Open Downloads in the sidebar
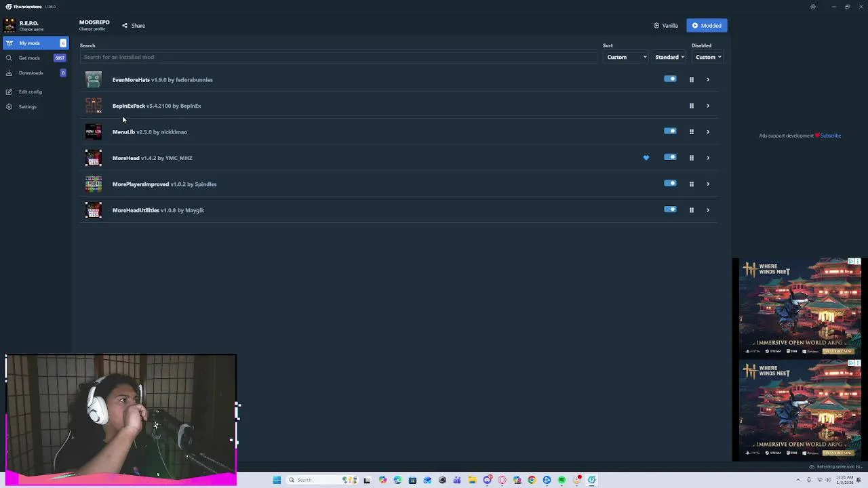 click(x=35, y=73)
